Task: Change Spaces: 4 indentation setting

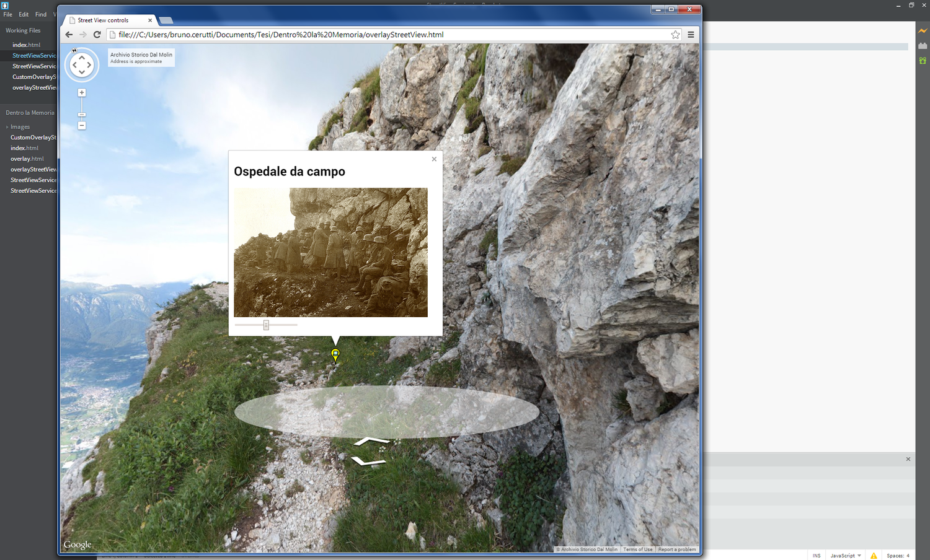Action: (x=898, y=556)
